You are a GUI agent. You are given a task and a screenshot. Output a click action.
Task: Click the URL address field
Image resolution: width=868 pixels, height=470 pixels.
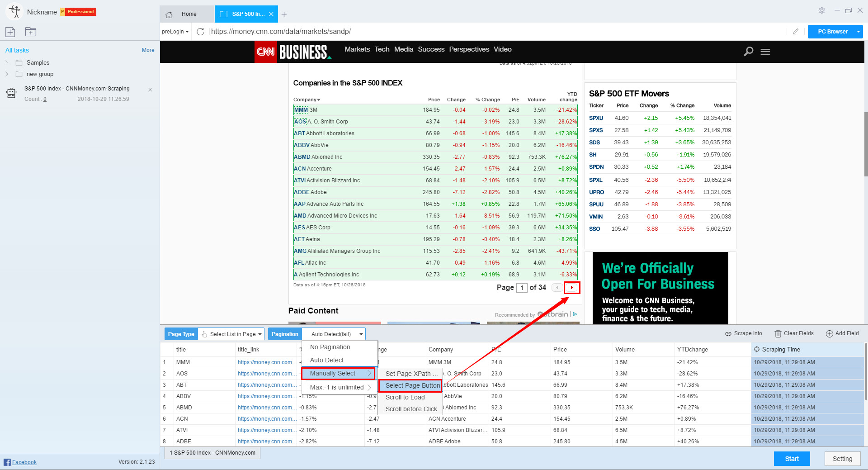coord(497,32)
